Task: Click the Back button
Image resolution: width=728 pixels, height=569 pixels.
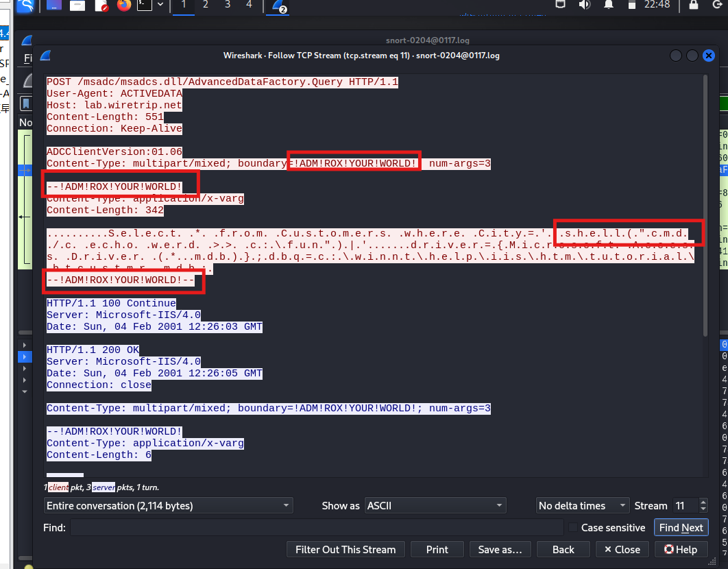Action: pos(563,550)
